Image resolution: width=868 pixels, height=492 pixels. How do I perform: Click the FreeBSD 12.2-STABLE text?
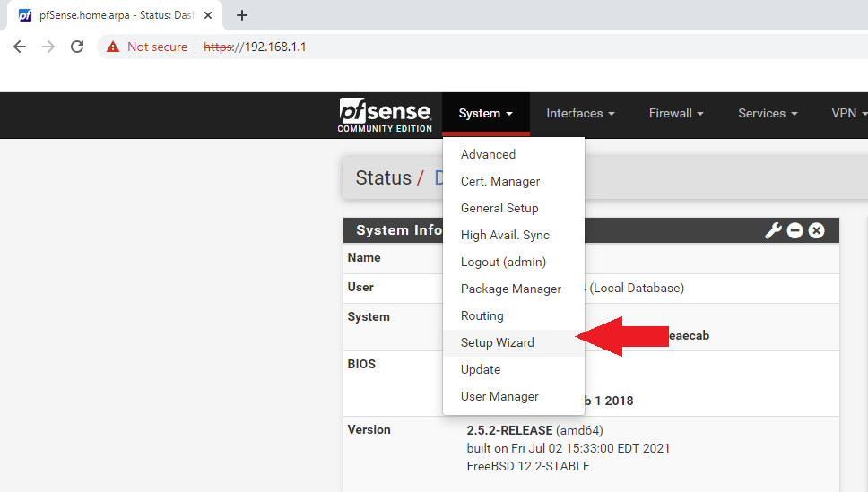click(x=528, y=466)
